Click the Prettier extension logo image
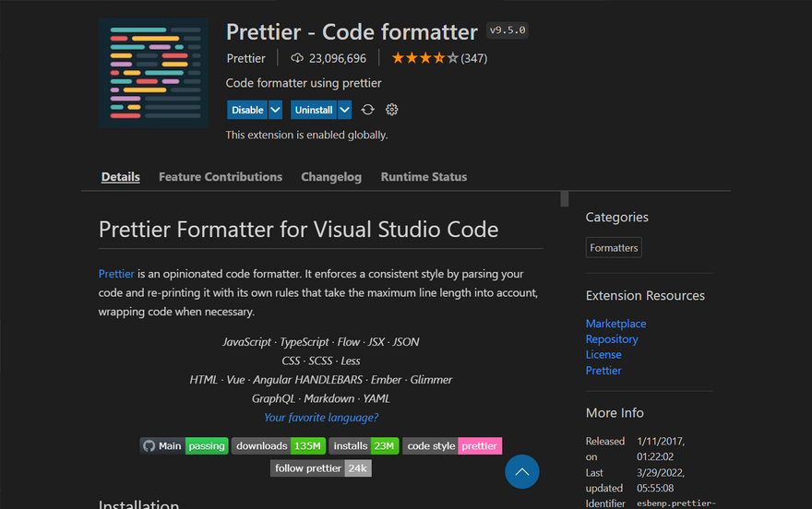Screen dimensions: 812x509 [153, 73]
